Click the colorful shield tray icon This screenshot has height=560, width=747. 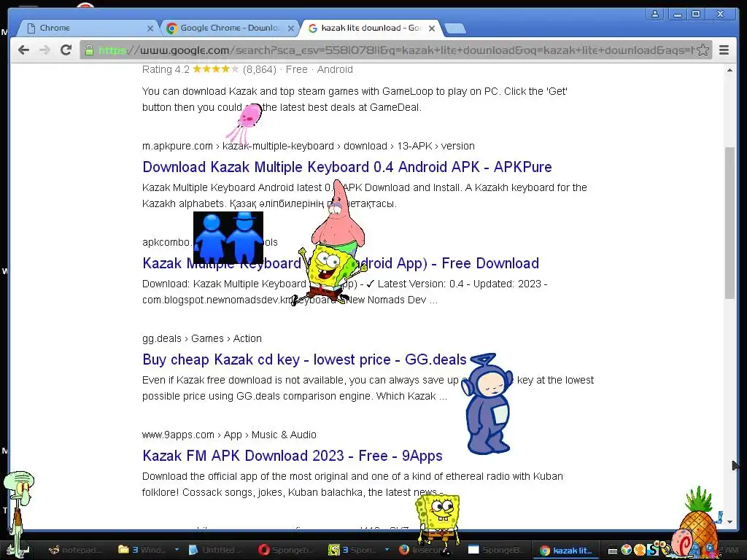626,550
